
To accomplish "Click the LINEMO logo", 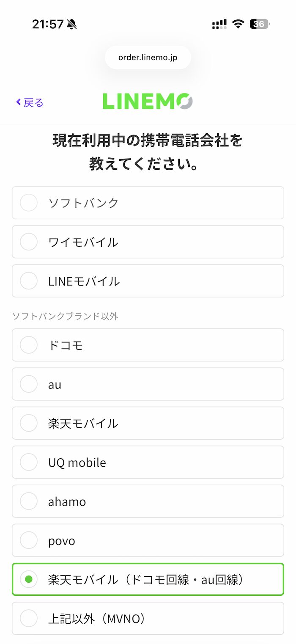I will point(147,102).
